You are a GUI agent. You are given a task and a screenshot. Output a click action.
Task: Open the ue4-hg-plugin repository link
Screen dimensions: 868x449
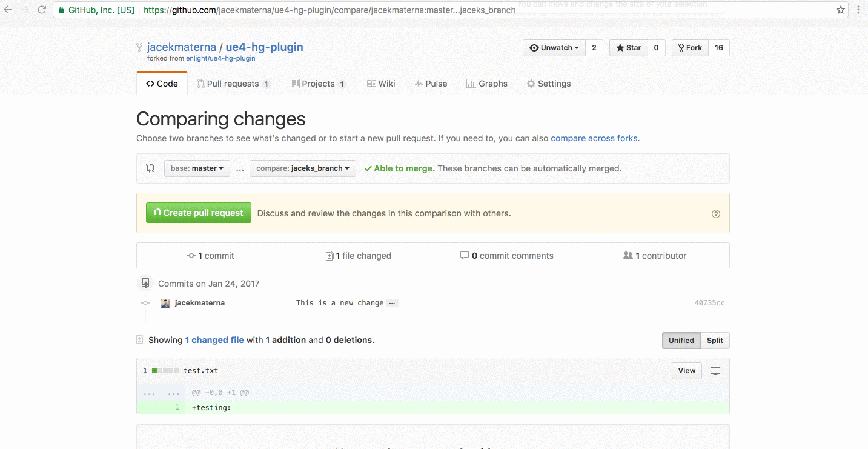(265, 47)
